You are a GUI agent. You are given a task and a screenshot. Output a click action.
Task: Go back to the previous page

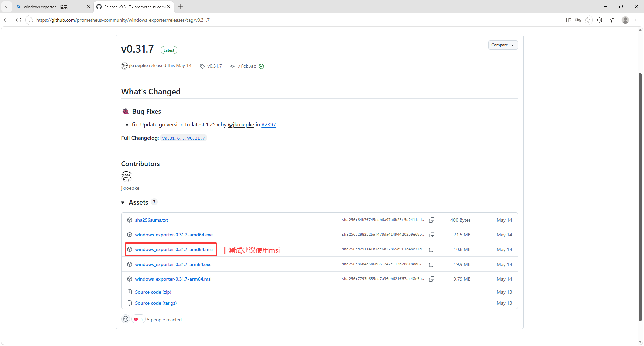[x=7, y=20]
